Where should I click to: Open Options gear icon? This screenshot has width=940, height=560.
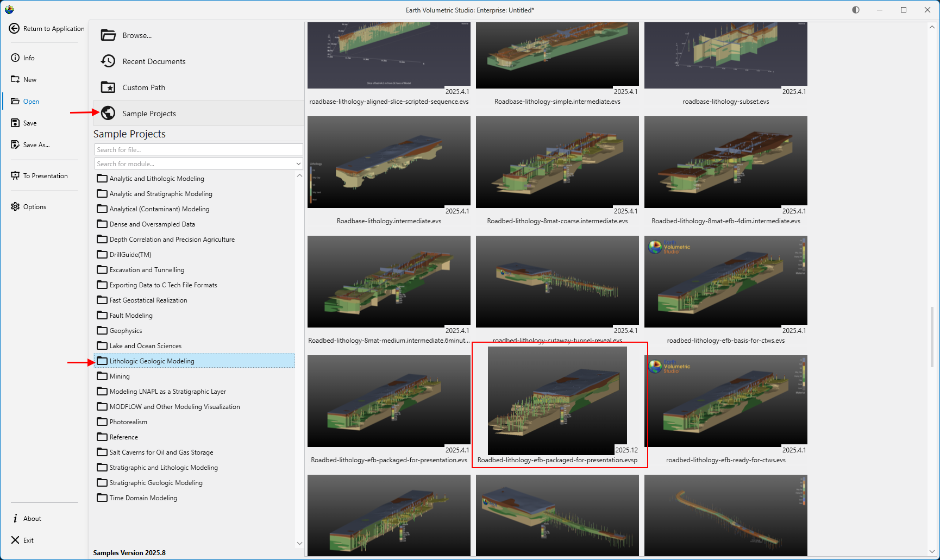pyautogui.click(x=15, y=207)
